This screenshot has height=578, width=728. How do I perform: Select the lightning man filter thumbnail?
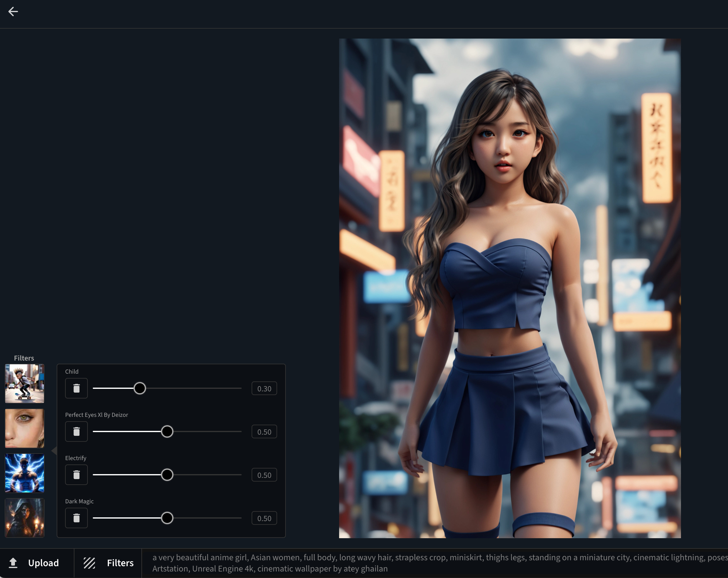(25, 473)
